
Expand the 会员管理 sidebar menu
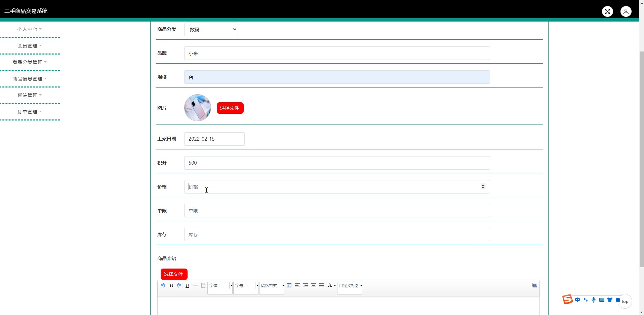(30, 46)
